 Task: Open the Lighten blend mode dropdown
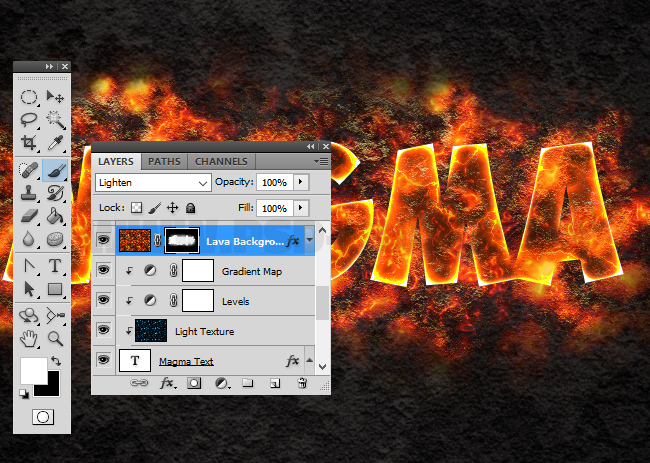[x=153, y=183]
